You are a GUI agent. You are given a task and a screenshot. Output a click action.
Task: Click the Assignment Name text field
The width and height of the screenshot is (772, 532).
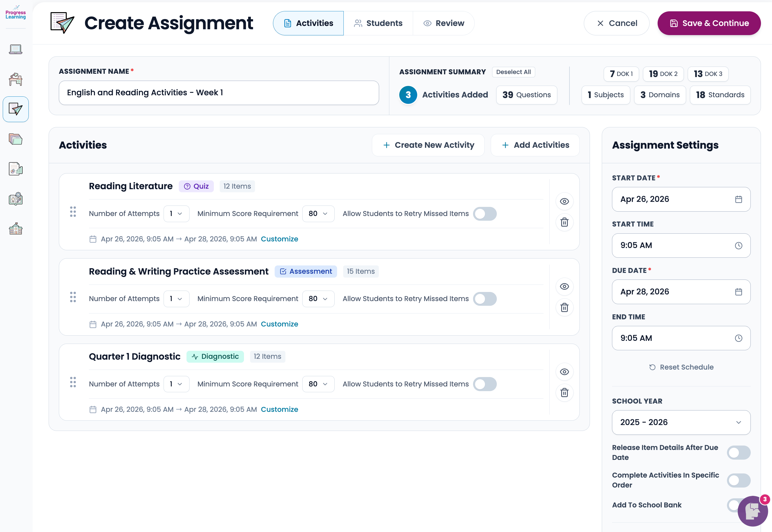(219, 93)
